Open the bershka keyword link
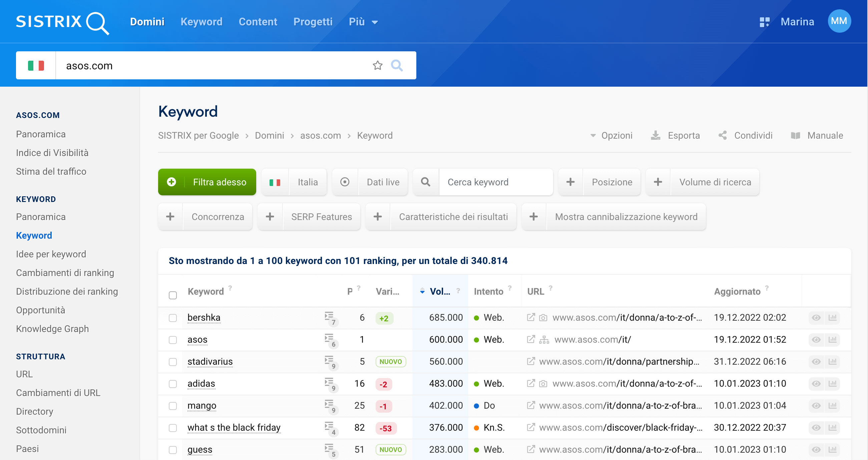Screen dimensions: 868x460 pos(204,318)
